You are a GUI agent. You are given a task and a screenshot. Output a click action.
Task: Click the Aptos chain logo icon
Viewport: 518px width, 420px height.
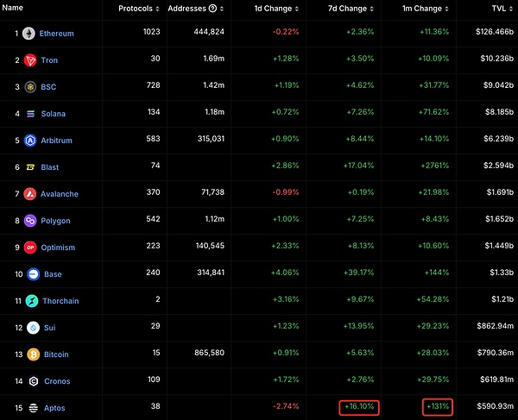click(34, 408)
